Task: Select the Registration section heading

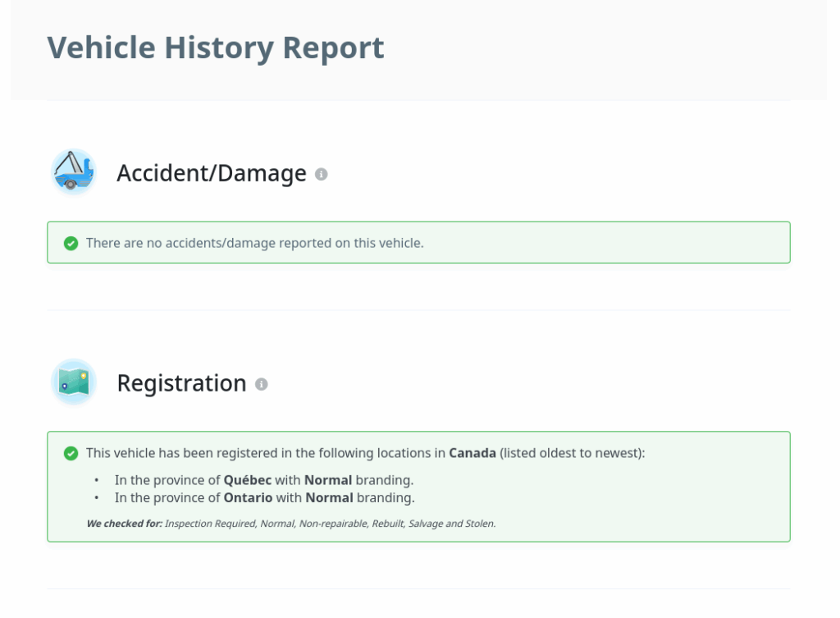Action: tap(181, 383)
